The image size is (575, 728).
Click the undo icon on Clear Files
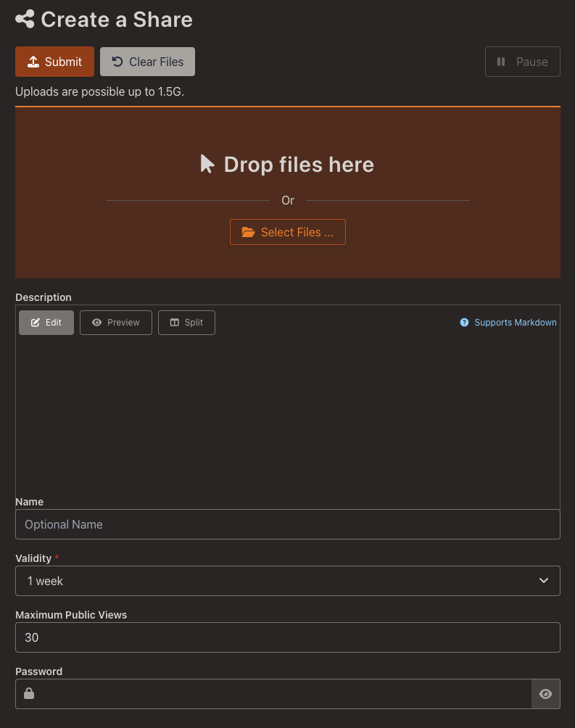coord(117,62)
